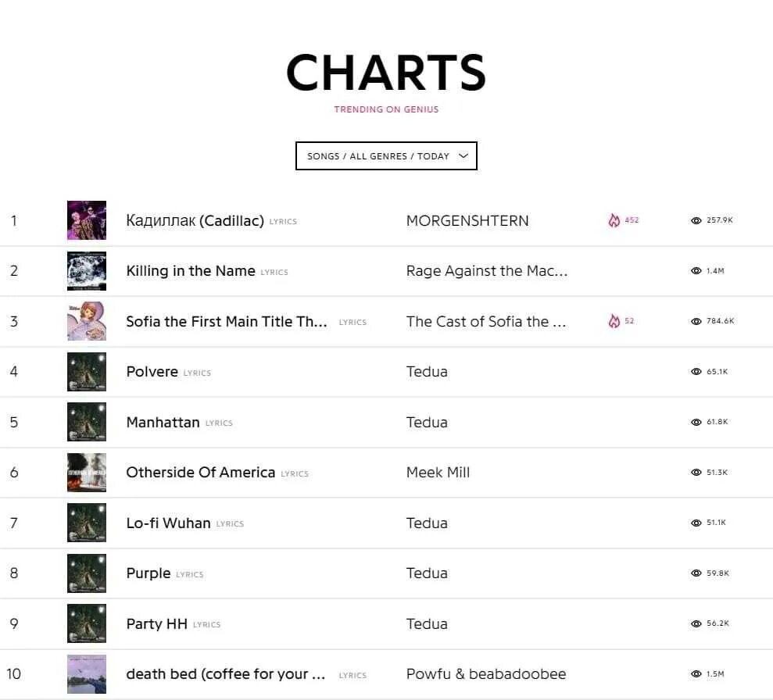
Task: Click the eye views icon for Otherside Of America
Action: [696, 473]
